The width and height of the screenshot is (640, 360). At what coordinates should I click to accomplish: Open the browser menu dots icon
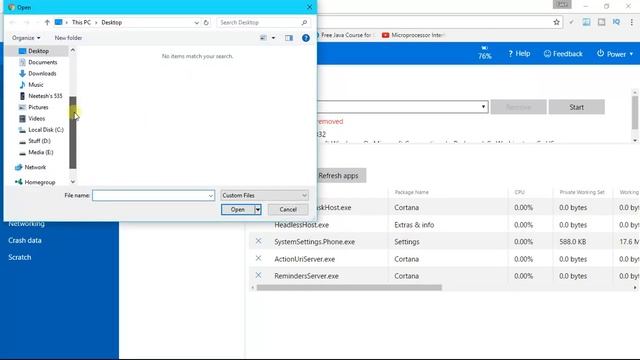point(631,22)
